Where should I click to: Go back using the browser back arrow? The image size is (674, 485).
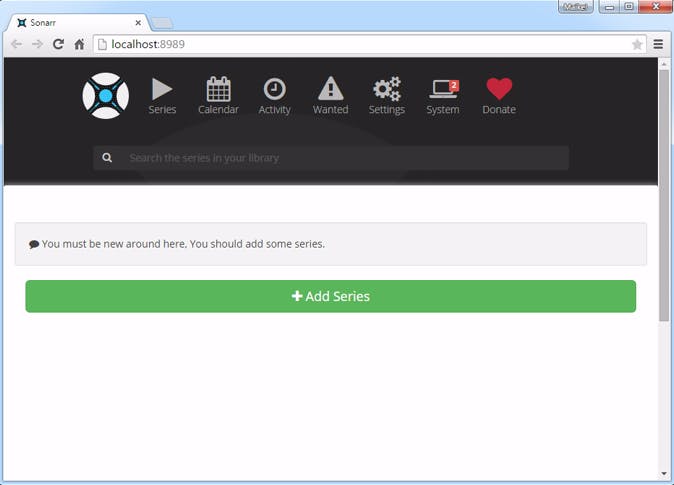coord(17,44)
